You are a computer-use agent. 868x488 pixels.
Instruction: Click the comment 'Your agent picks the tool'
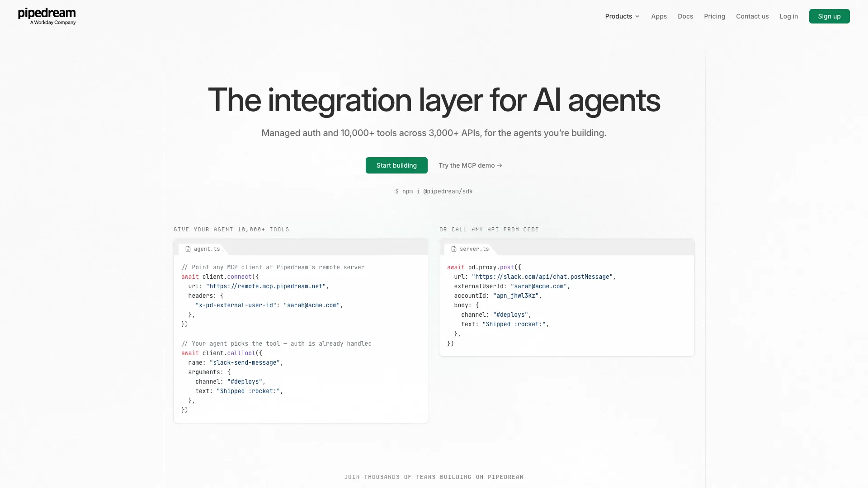[x=277, y=344]
